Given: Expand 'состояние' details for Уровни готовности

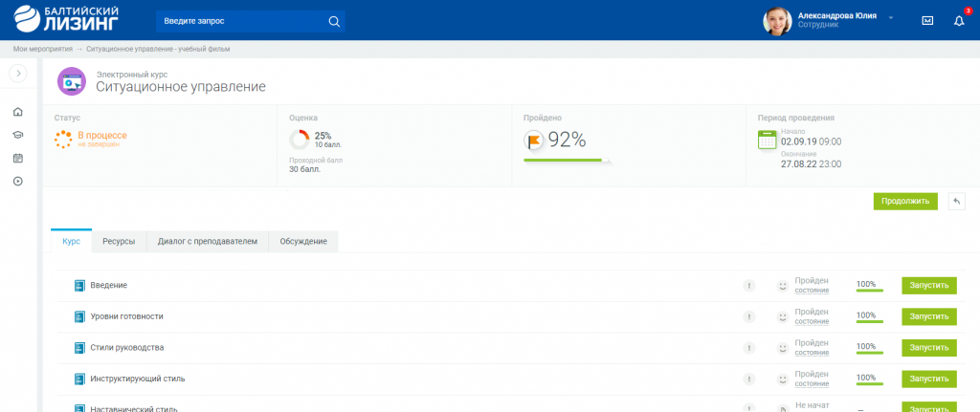Looking at the screenshot, I should pos(812,321).
